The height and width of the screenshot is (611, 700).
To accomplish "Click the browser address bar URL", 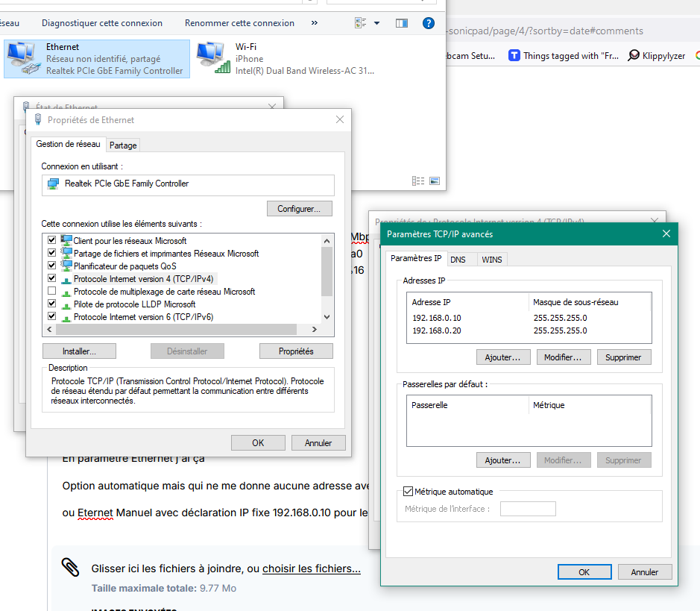I will (546, 31).
